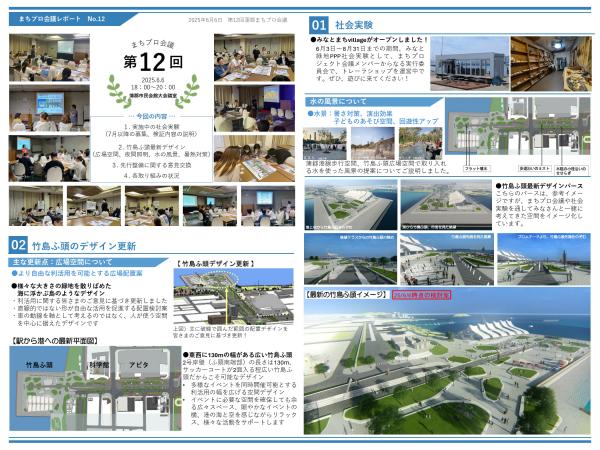600x450 pixels.
Task: Click the aerial design diagram with yellow arrow
Action: click(x=233, y=297)
